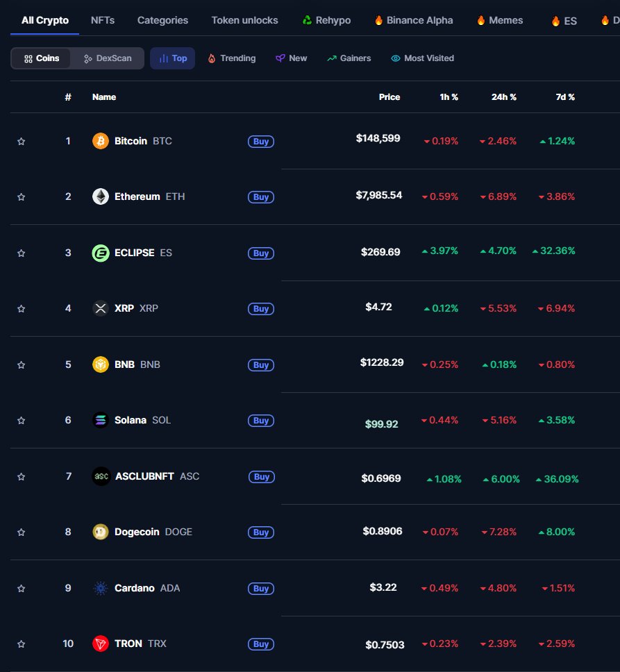Sort by the Name column header
This screenshot has height=672, width=620.
point(104,97)
